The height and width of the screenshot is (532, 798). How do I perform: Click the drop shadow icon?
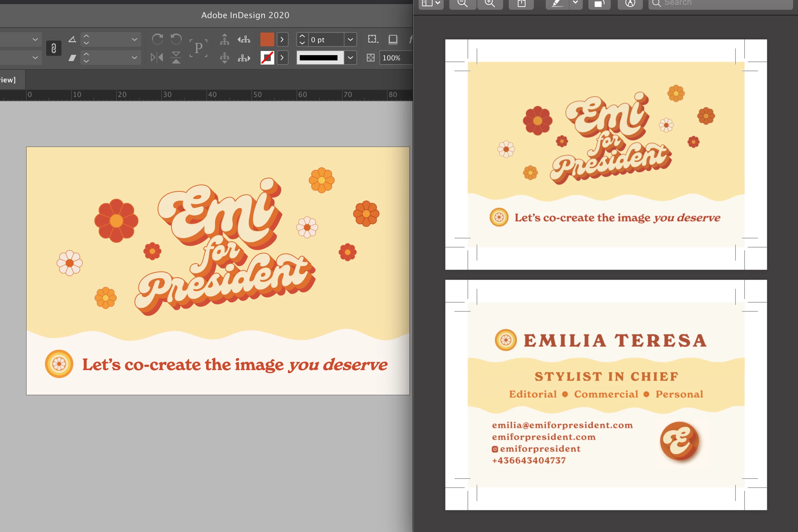click(393, 39)
